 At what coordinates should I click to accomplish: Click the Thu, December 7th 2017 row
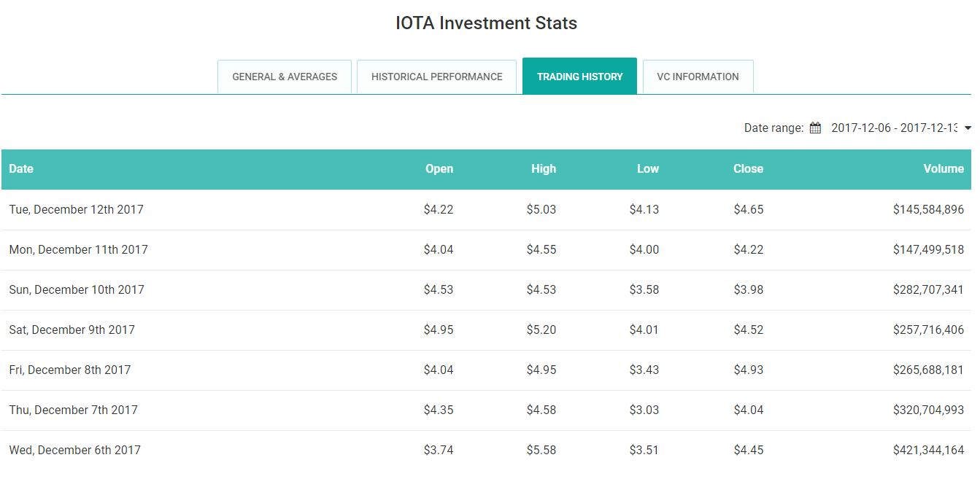click(73, 410)
